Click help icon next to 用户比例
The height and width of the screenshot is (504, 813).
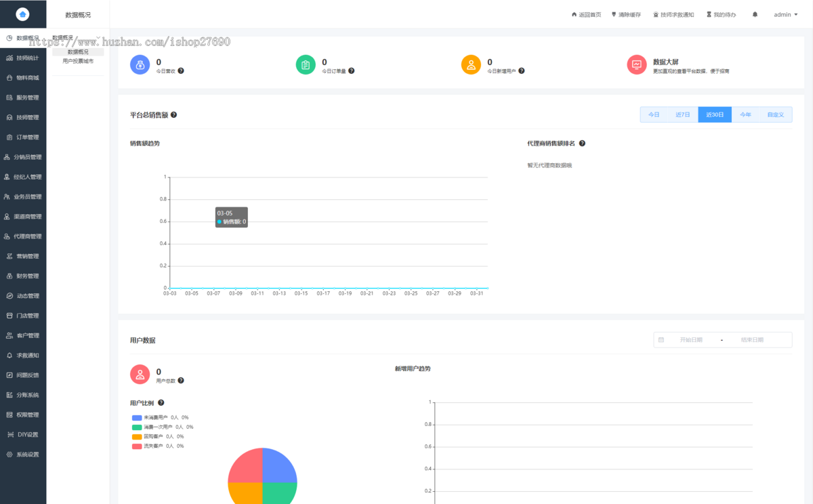[x=161, y=403]
